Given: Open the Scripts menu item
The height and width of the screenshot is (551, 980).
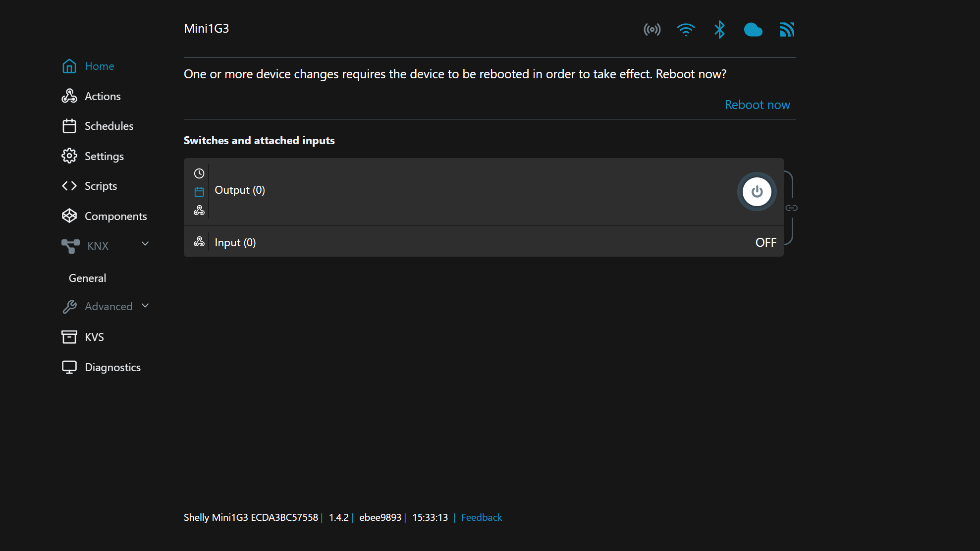Looking at the screenshot, I should 101,186.
